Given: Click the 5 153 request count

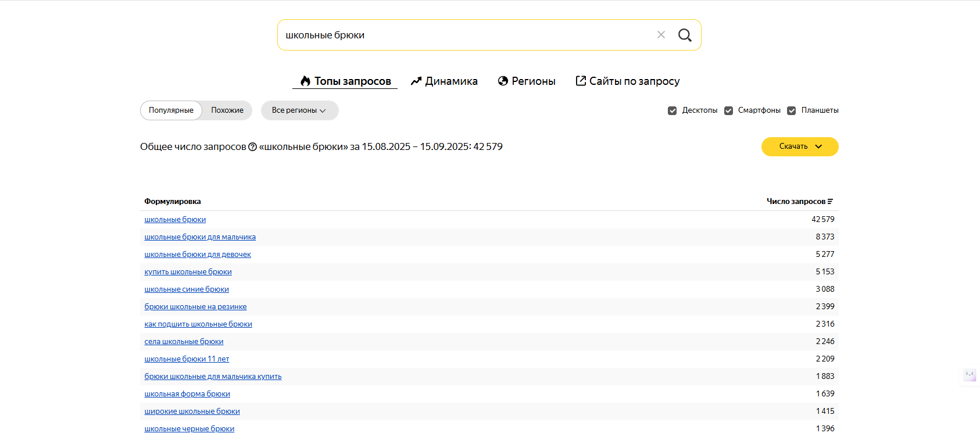Looking at the screenshot, I should click(825, 272).
